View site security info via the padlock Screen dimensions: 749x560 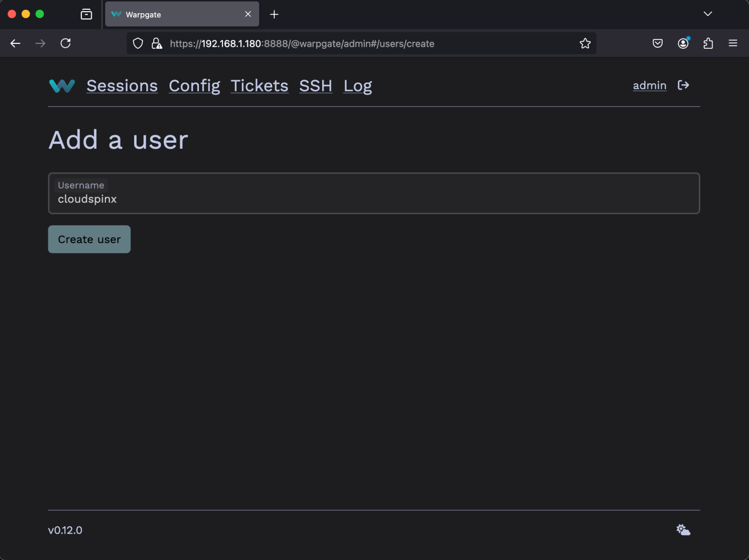click(157, 43)
